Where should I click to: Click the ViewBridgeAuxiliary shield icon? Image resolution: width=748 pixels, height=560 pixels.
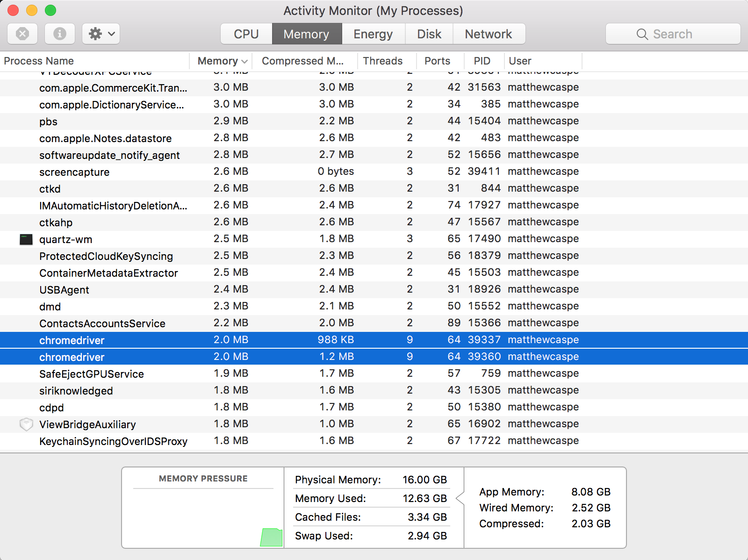click(26, 424)
